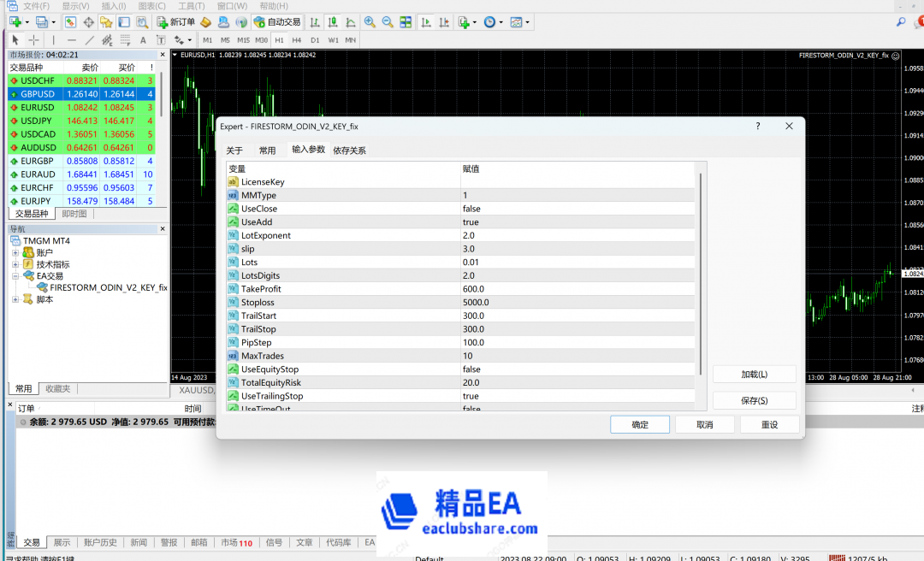924x561 pixels.
Task: Click the help question mark in dialog
Action: [x=757, y=126]
